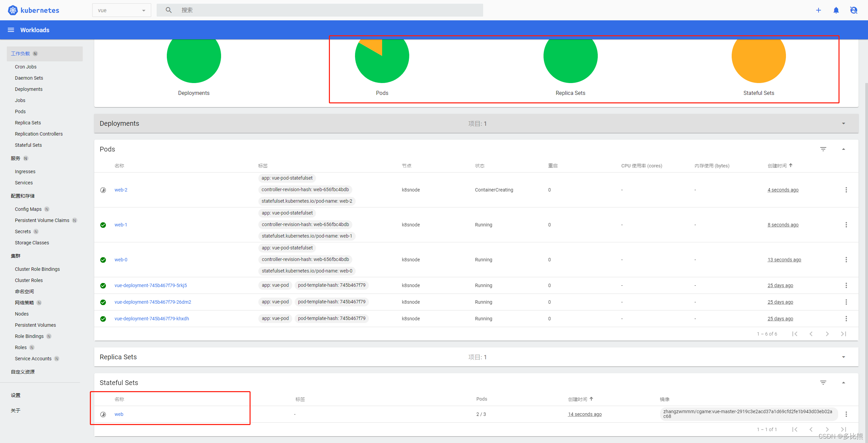868x443 pixels.
Task: Open actions menu for web-1 pod
Action: 846,225
